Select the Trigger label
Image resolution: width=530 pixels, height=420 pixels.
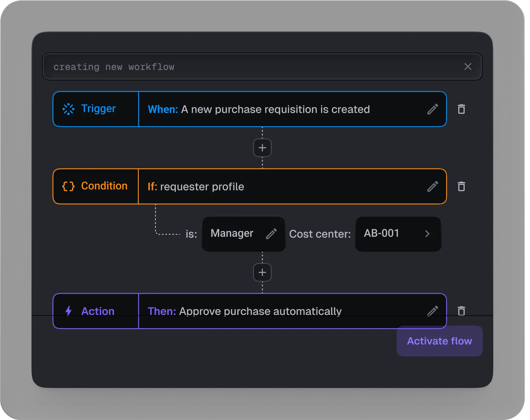pyautogui.click(x=98, y=109)
